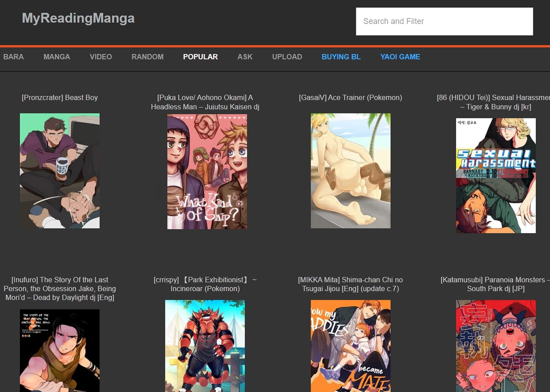Open the BARA menu item
The width and height of the screenshot is (550, 392).
14,57
